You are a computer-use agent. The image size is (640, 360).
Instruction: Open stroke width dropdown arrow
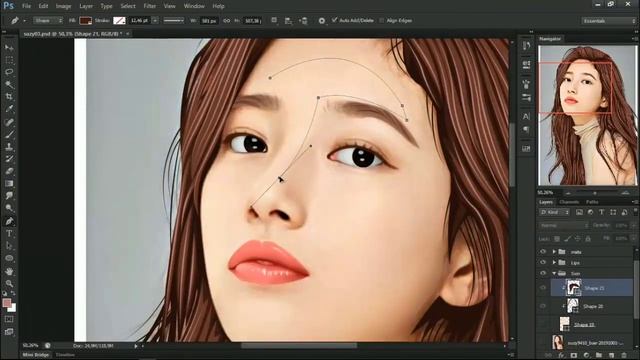tap(155, 20)
